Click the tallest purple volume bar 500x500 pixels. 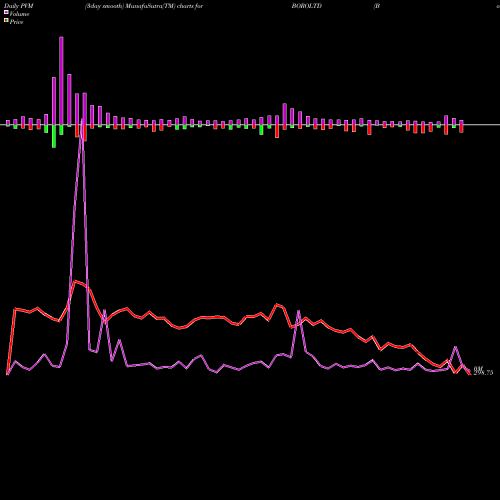61,81
